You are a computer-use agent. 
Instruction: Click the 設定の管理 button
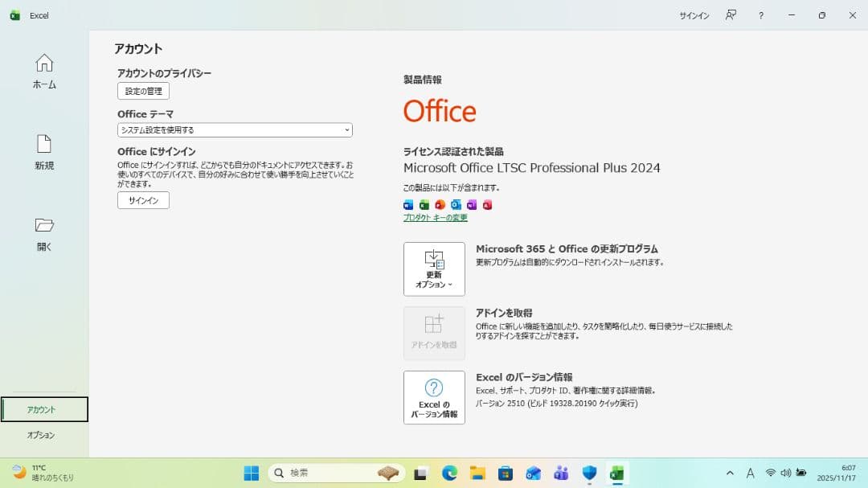pos(143,92)
